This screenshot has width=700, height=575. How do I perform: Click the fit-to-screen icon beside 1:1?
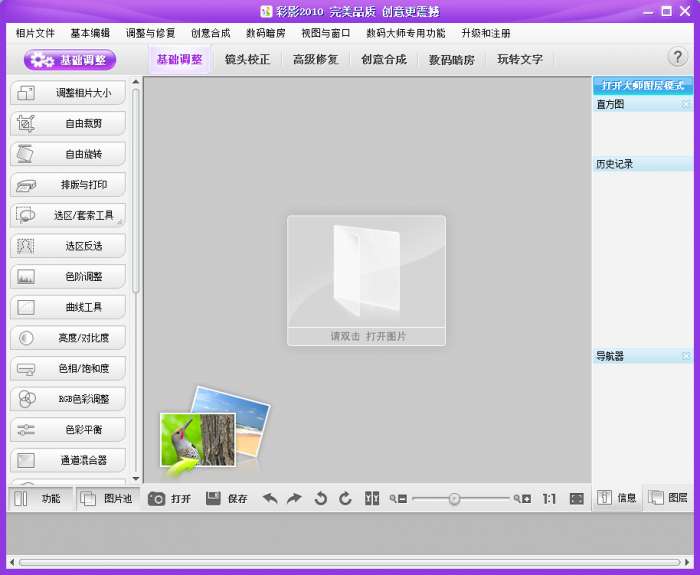coord(577,498)
